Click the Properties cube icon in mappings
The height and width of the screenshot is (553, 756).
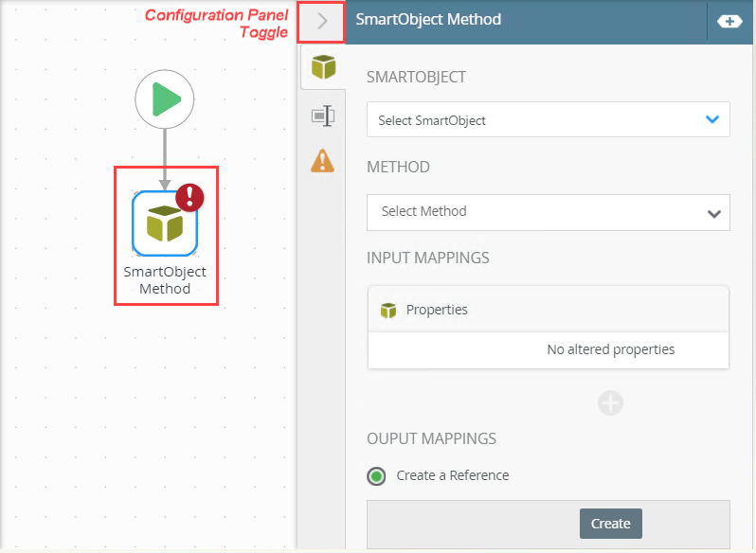(388, 311)
